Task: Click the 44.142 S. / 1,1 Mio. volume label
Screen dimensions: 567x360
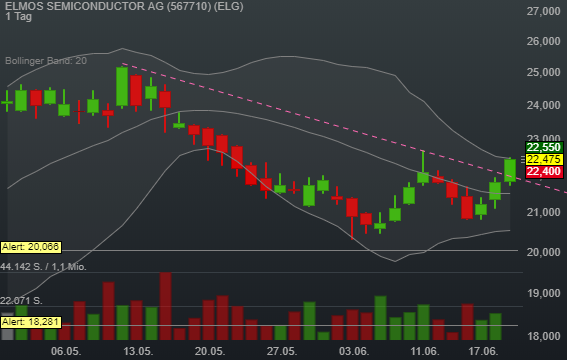Action: [x=43, y=267]
